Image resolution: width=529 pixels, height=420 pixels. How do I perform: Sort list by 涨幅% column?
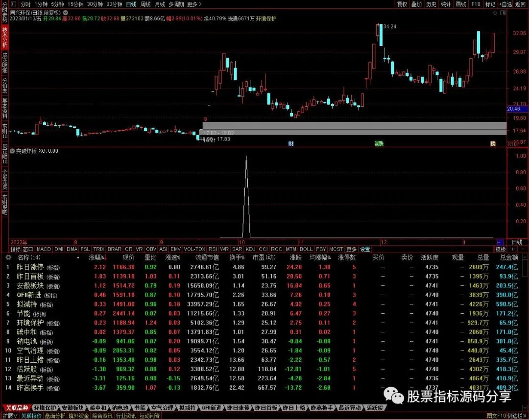click(97, 257)
